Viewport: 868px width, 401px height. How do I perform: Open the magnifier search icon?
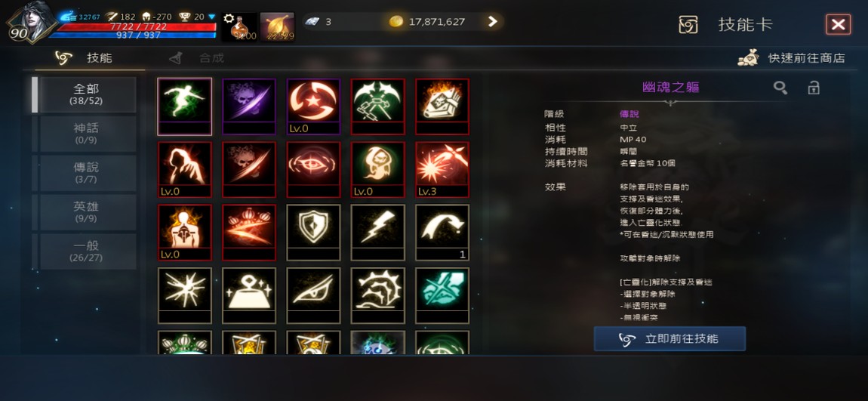(780, 88)
